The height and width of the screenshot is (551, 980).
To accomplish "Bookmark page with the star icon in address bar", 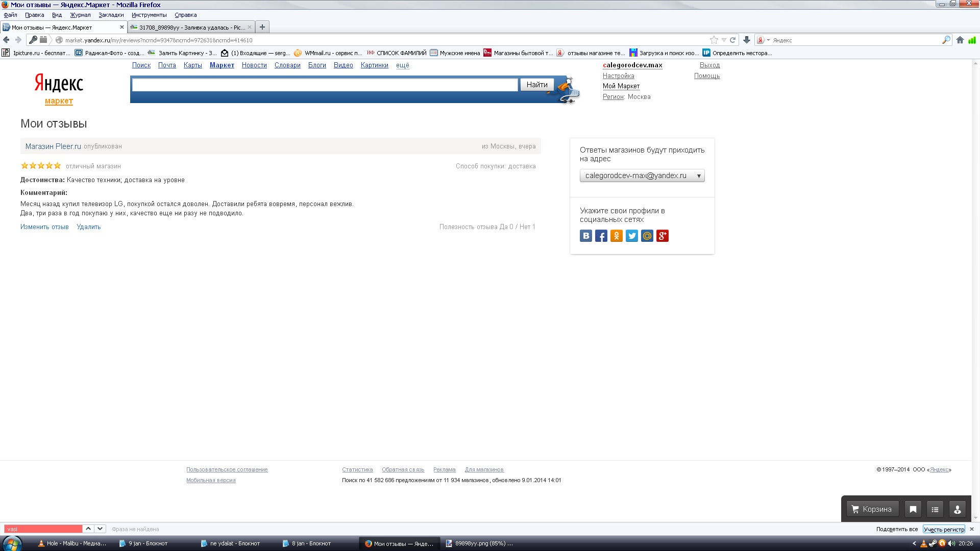I will (x=714, y=40).
